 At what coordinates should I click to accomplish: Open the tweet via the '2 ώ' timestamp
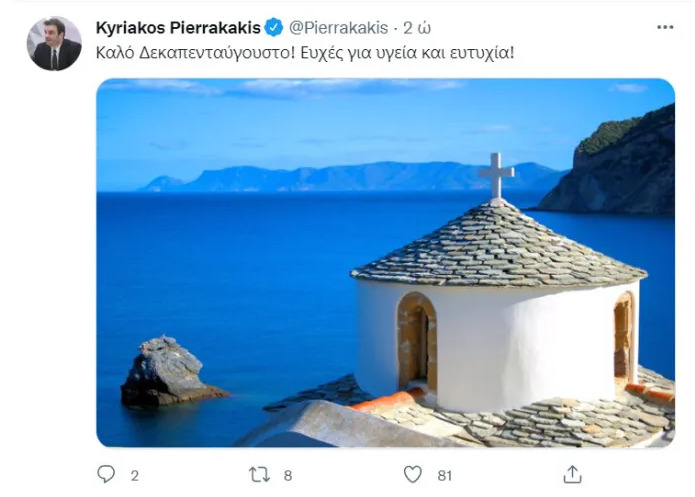[x=417, y=28]
